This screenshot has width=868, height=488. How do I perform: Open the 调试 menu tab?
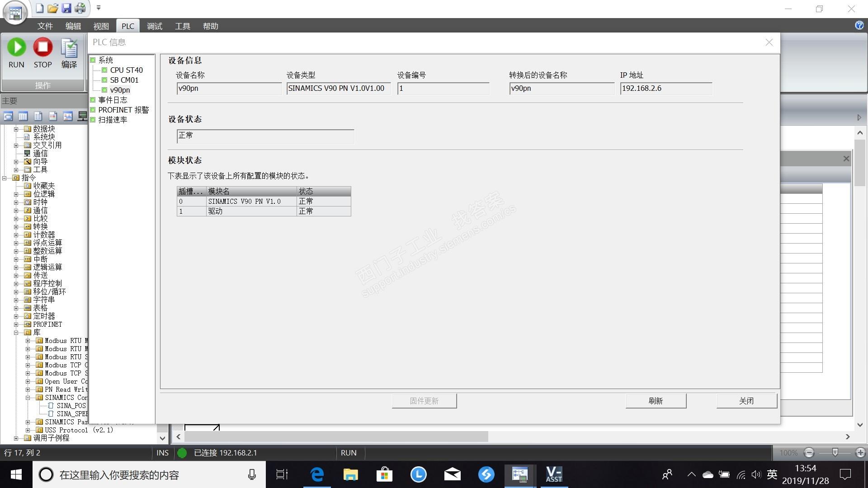[154, 26]
